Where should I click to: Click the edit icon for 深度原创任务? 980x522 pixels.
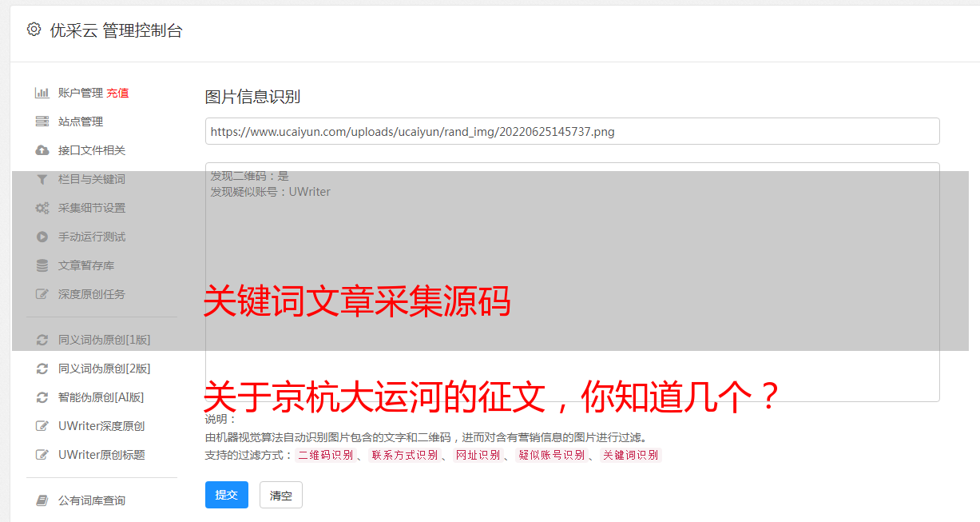(42, 294)
